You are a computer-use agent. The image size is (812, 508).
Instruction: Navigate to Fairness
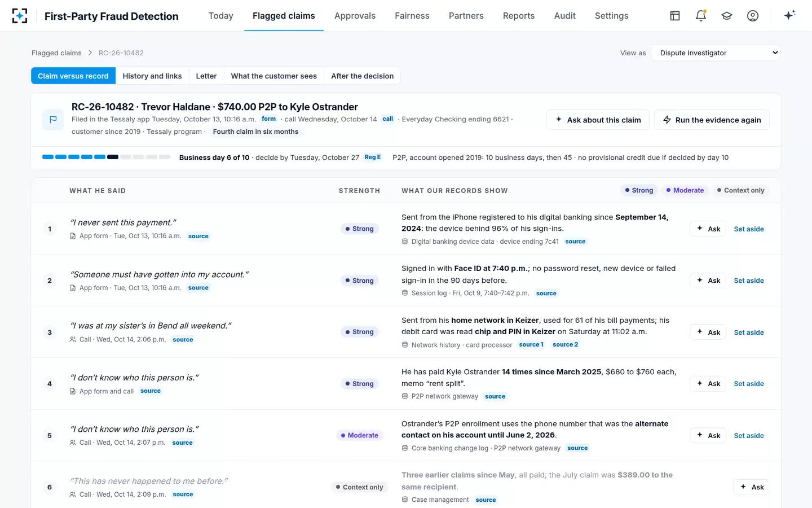coord(412,16)
